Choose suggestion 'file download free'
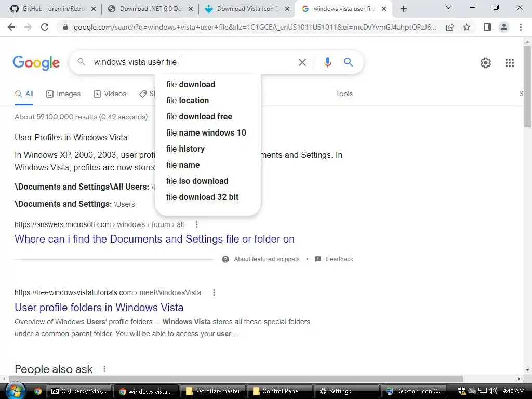This screenshot has width=532, height=399. [x=208, y=117]
